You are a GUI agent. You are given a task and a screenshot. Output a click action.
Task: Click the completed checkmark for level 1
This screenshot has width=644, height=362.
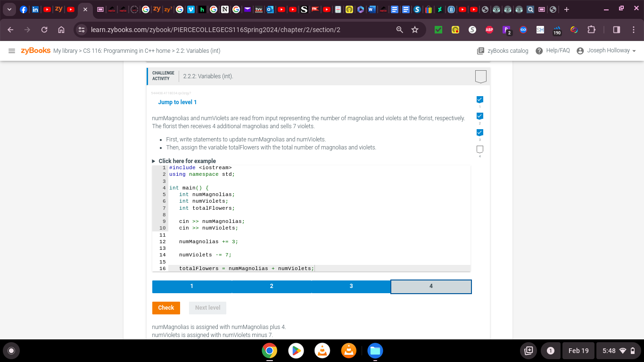[x=479, y=99]
